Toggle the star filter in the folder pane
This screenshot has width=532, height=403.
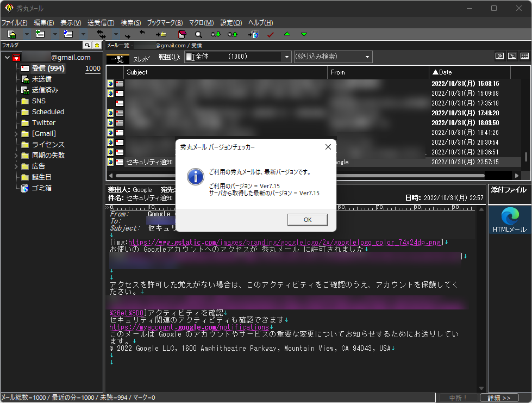click(96, 44)
